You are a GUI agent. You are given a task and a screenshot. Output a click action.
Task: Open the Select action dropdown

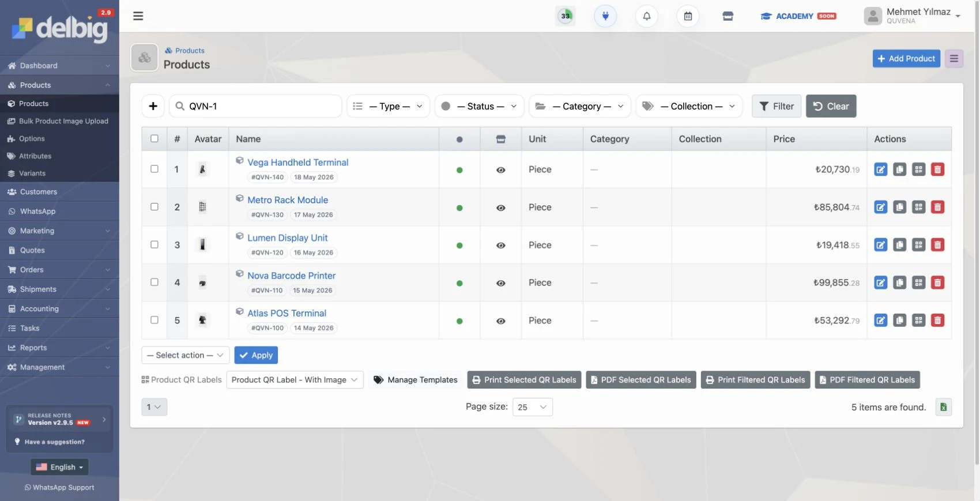[186, 355]
